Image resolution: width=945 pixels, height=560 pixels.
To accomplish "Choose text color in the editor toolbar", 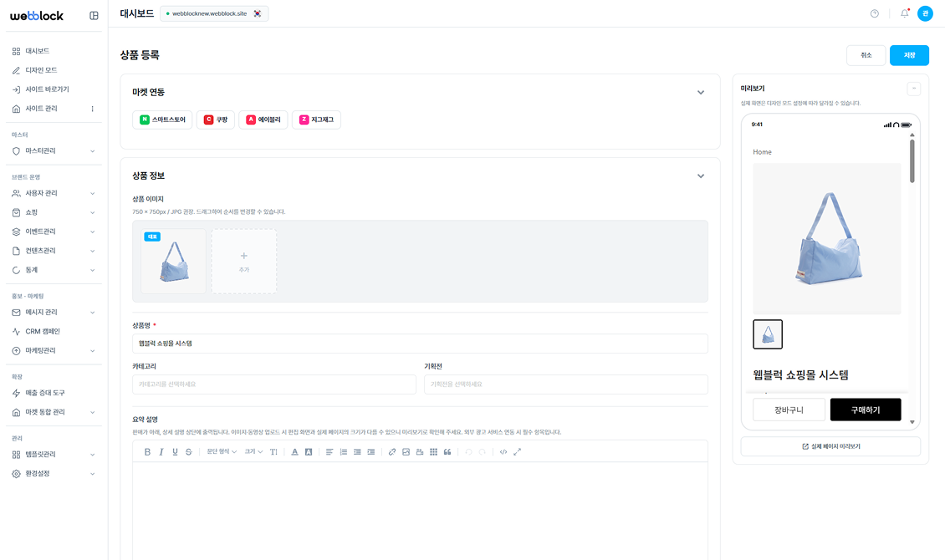I will point(294,451).
